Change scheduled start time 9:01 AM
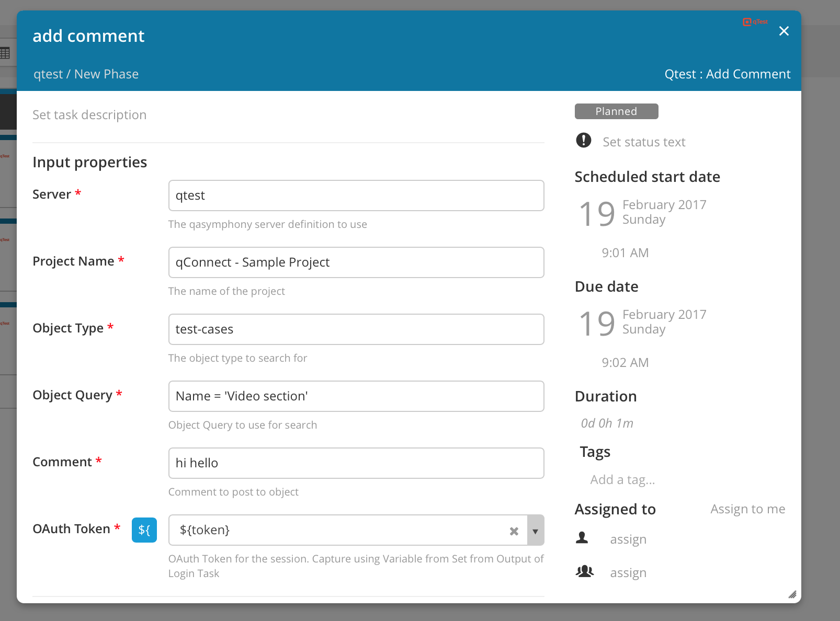840x621 pixels. point(625,253)
